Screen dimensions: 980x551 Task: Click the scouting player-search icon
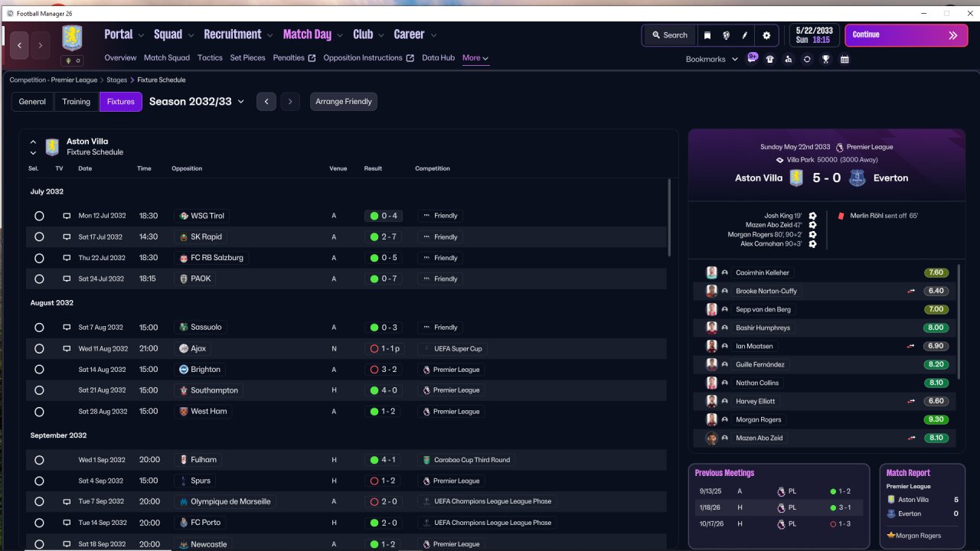(x=789, y=59)
